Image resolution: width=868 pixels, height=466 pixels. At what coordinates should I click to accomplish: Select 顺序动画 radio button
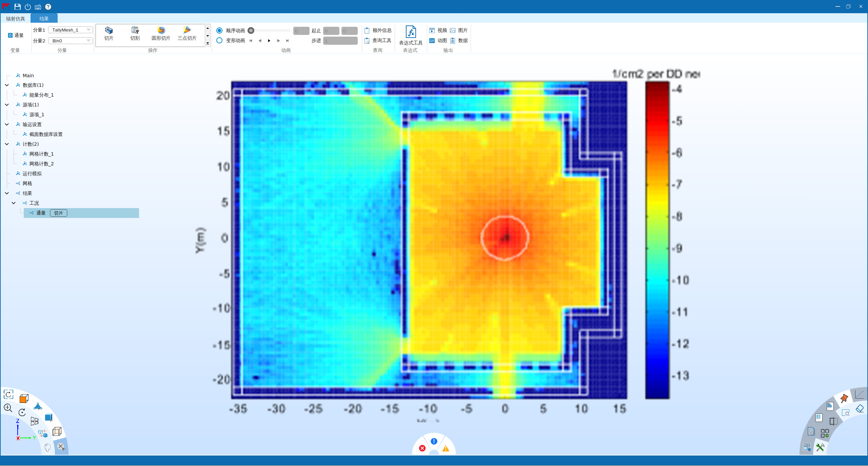[x=219, y=31]
